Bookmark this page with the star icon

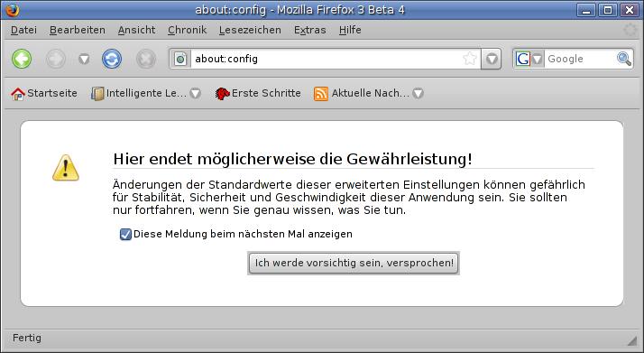(469, 59)
